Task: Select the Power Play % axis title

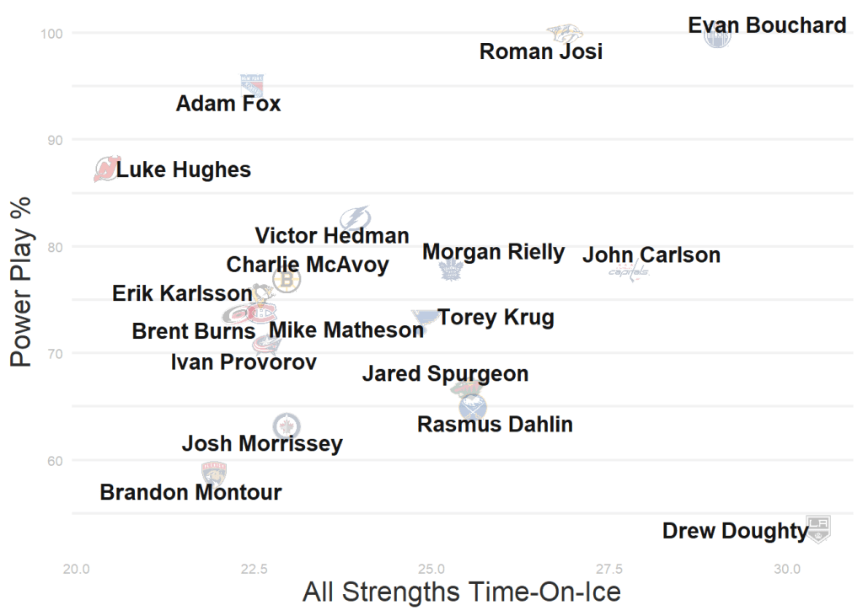Action: click(x=21, y=281)
